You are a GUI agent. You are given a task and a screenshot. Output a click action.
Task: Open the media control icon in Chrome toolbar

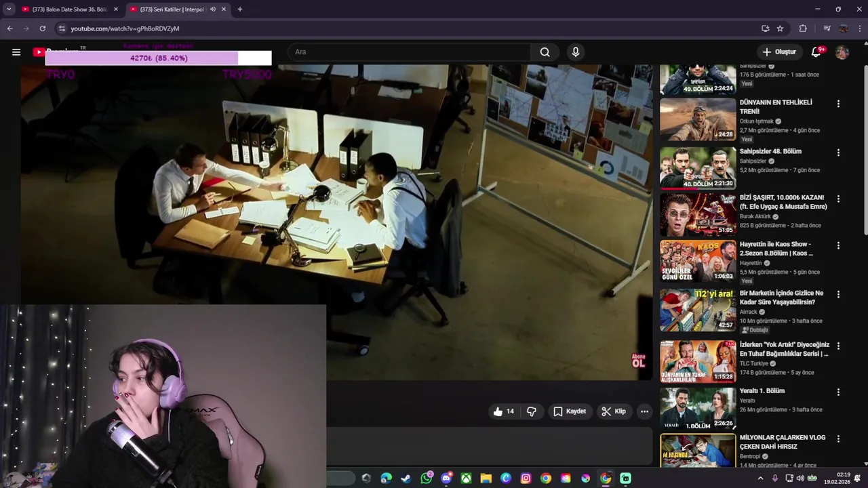click(x=827, y=28)
